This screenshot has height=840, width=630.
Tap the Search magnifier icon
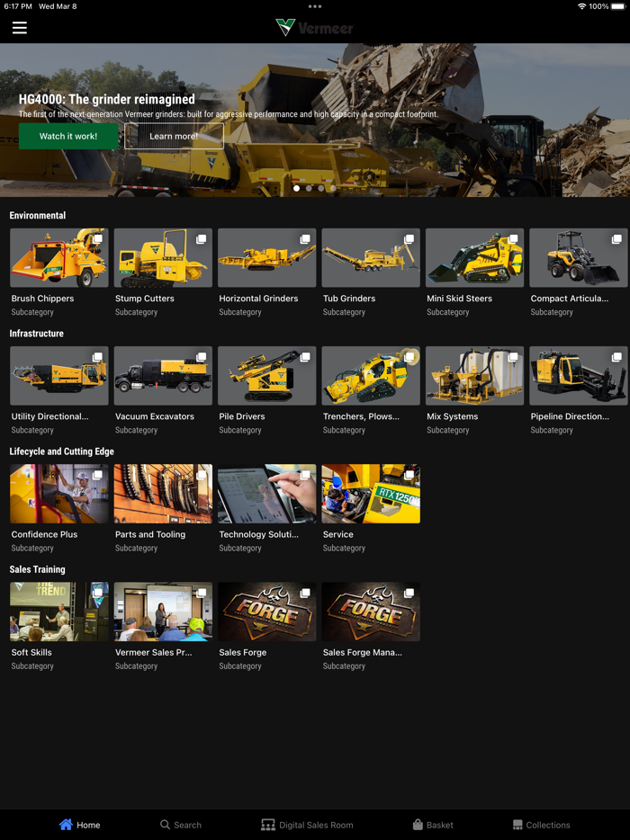165,825
